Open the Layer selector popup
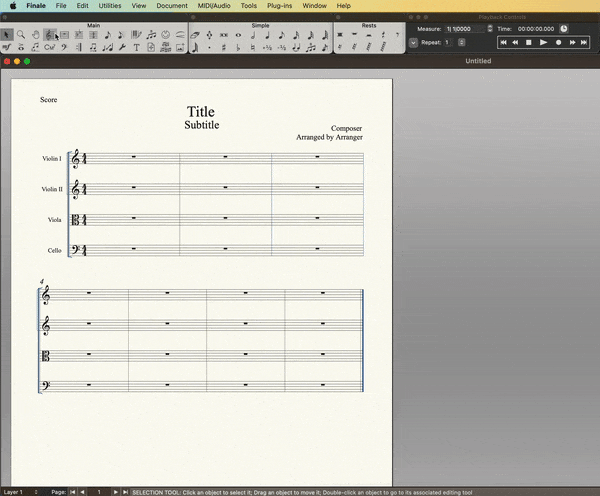The height and width of the screenshot is (496, 600). [x=23, y=492]
